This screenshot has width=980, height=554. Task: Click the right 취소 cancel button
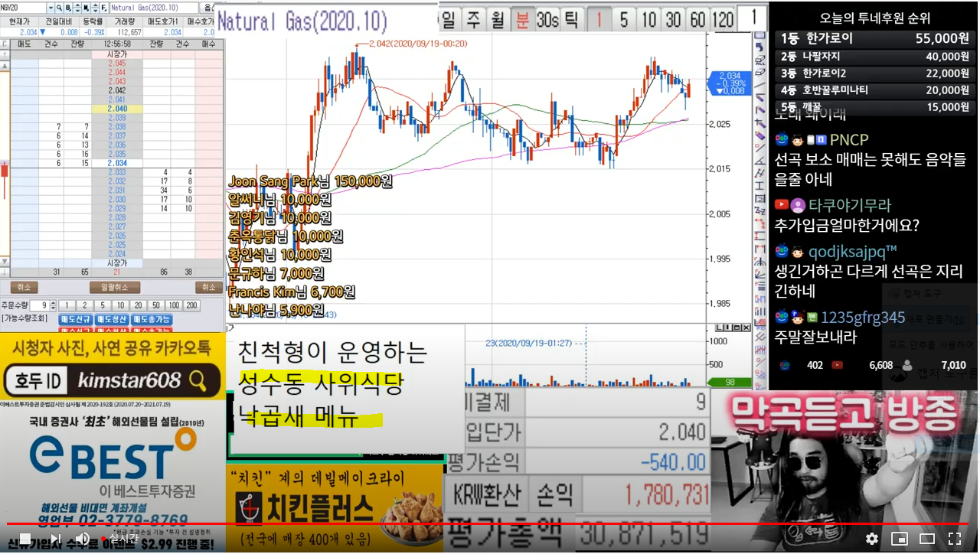pyautogui.click(x=209, y=287)
